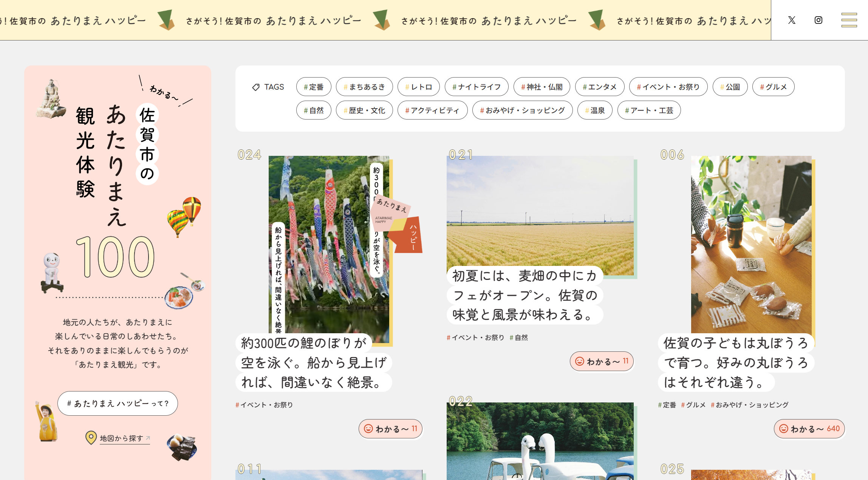Open the cut-off card 011 photo at bottom

point(329,475)
